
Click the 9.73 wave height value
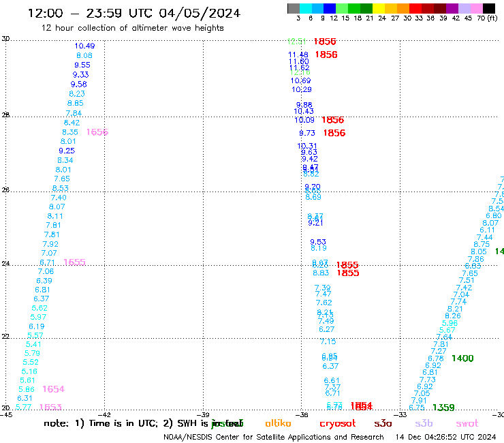pos(307,133)
